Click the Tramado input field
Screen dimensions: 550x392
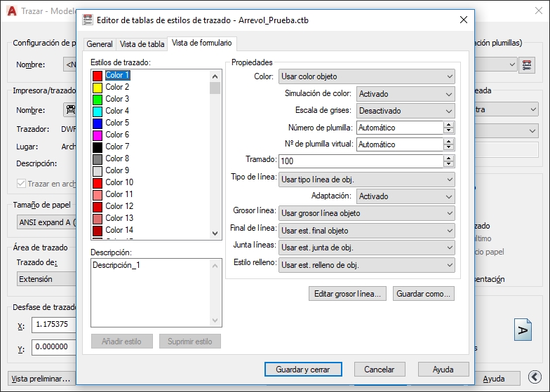361,161
